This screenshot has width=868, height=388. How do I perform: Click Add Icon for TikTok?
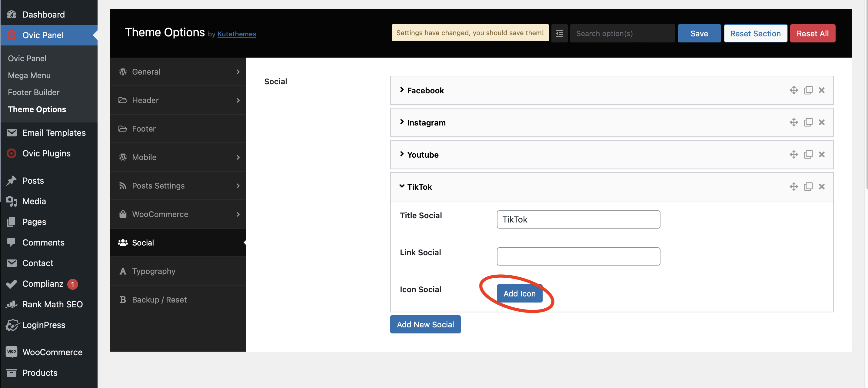click(519, 293)
